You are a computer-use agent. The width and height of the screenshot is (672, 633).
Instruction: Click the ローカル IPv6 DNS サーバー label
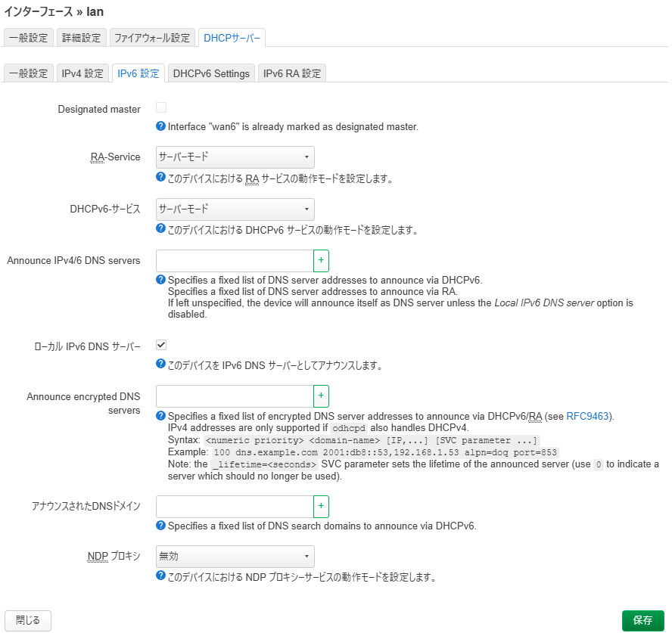(88, 346)
